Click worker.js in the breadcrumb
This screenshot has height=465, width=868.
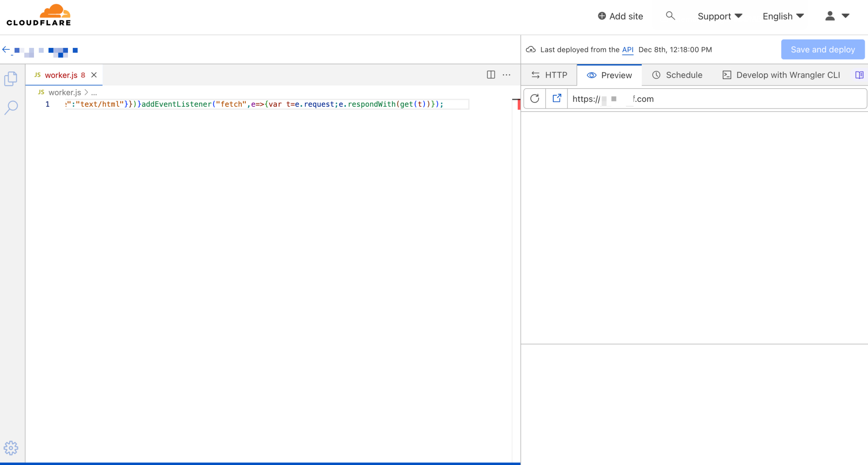[x=65, y=92]
